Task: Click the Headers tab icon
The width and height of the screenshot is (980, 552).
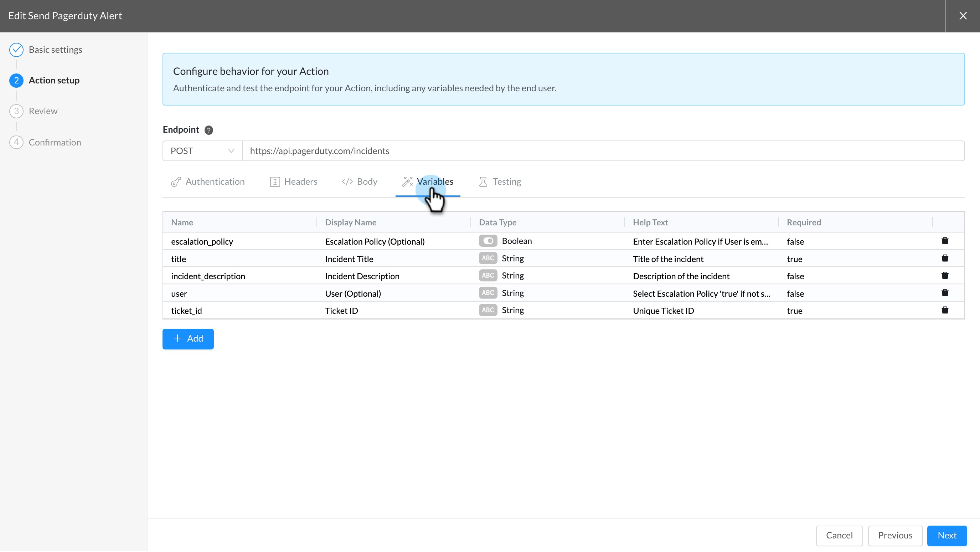Action: [275, 182]
